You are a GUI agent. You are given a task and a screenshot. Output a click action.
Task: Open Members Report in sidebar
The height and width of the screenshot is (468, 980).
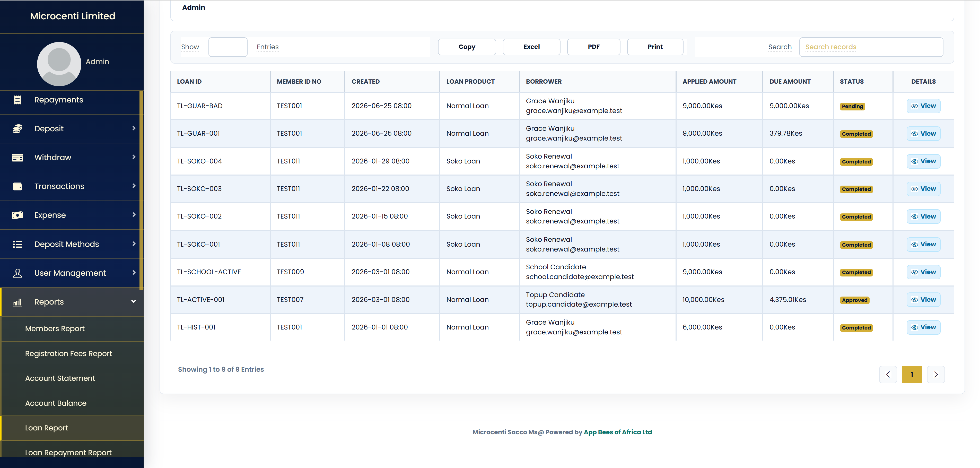[x=73, y=328]
